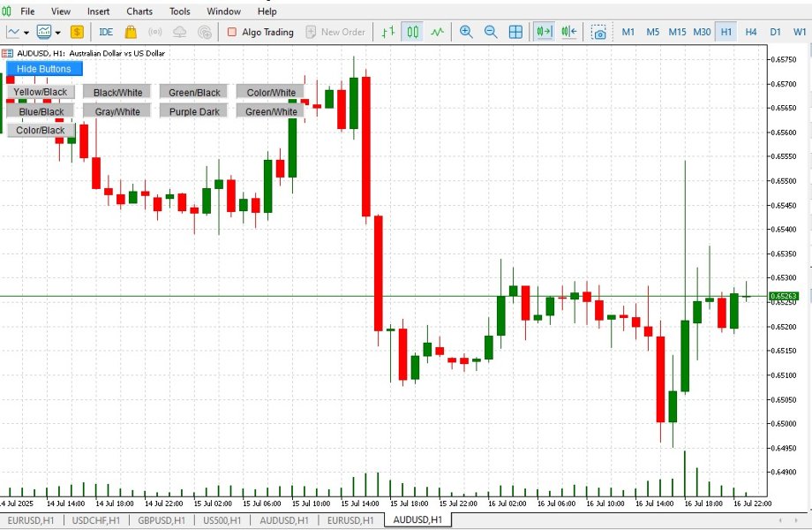812x530 pixels.
Task: Click the icon left of Algo Trading divider
Action: click(x=205, y=32)
